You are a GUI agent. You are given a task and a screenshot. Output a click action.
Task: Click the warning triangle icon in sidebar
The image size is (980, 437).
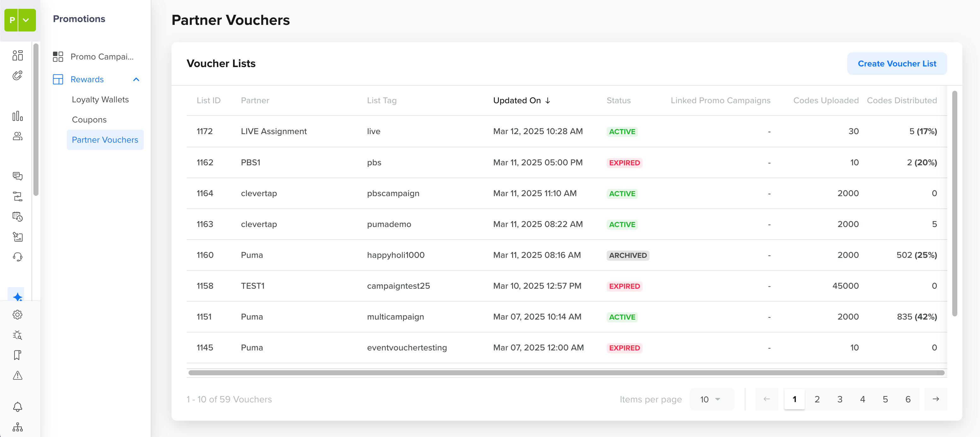pyautogui.click(x=18, y=375)
